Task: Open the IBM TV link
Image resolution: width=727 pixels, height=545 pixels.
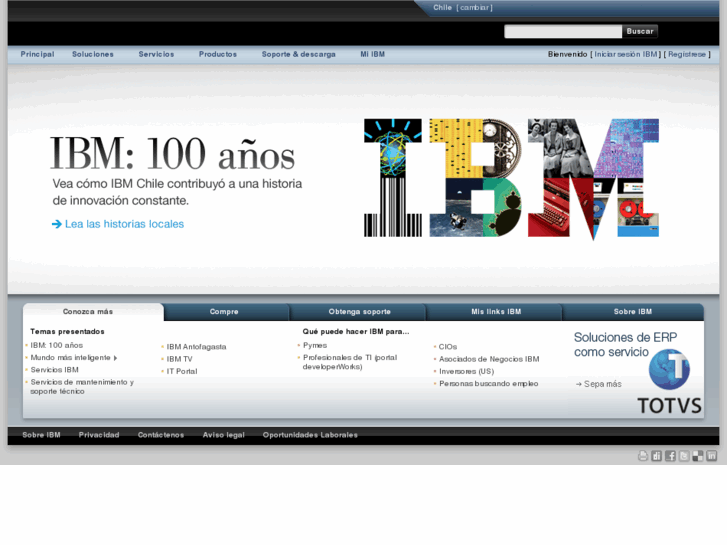Action: pos(179,359)
